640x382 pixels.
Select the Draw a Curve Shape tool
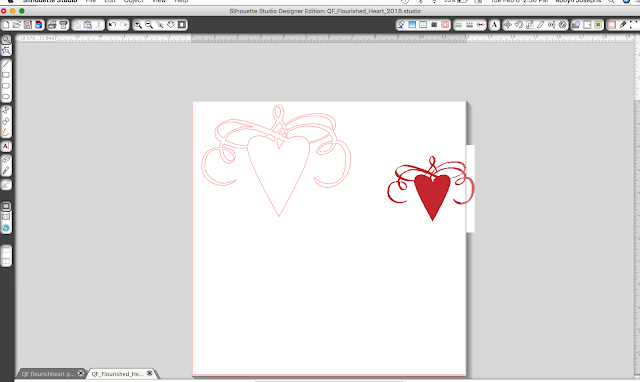[x=6, y=122]
